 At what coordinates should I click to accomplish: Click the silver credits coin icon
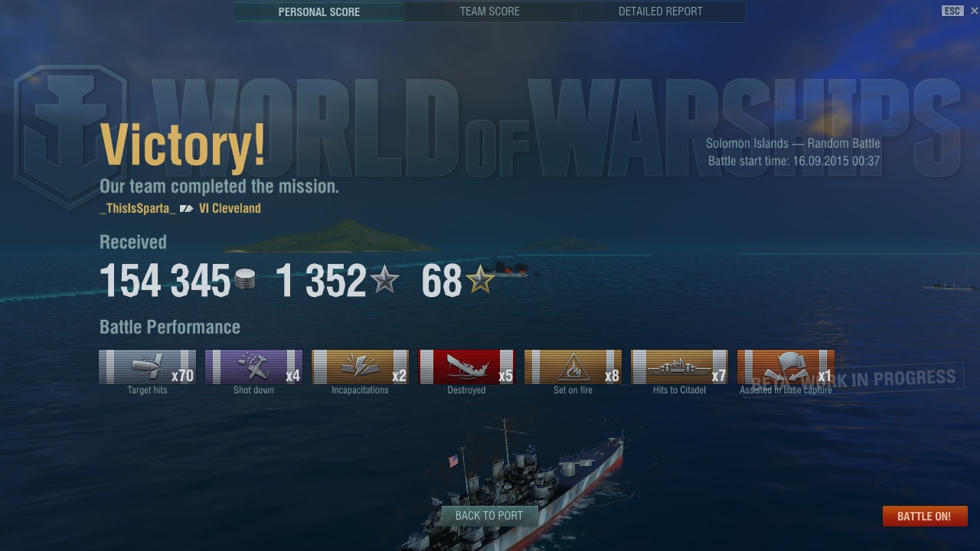(244, 280)
